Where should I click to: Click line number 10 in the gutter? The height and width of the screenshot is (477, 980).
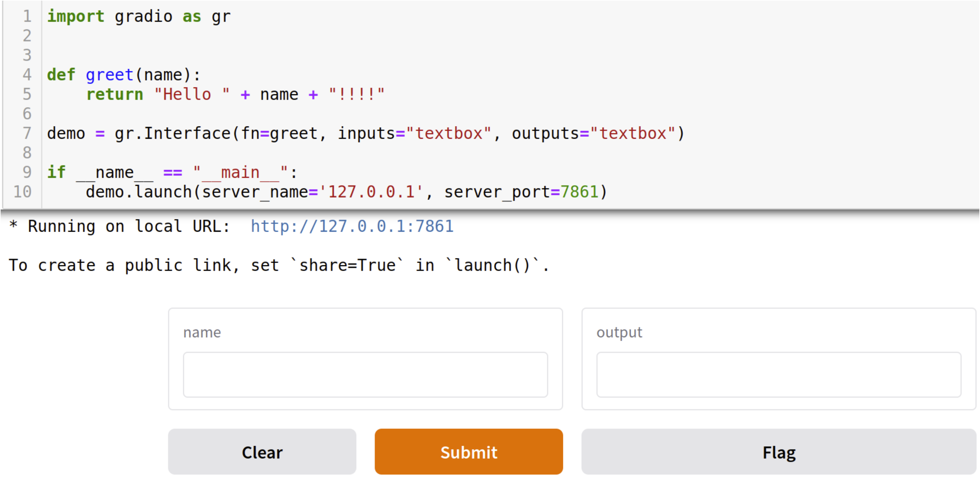pos(23,192)
